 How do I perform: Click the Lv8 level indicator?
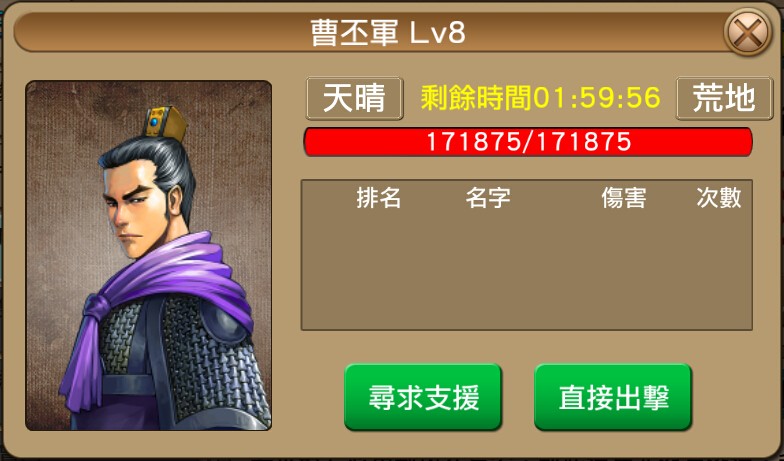(x=438, y=33)
